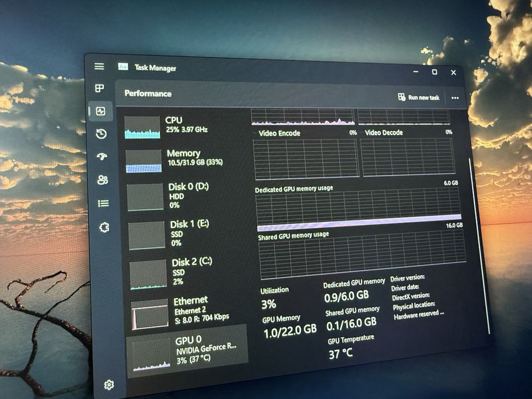Select Disk 0 (D:) HDD entry
The height and width of the screenshot is (399, 532).
point(187,197)
